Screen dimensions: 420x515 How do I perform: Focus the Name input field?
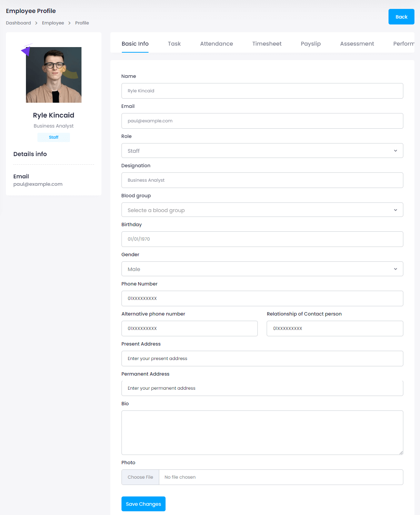[x=262, y=91]
